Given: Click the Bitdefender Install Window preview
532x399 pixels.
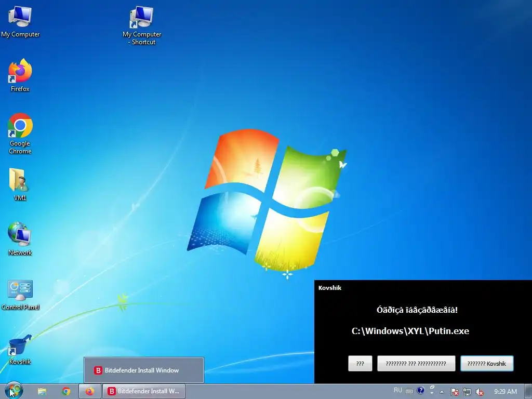Looking at the screenshot, I should [x=144, y=370].
